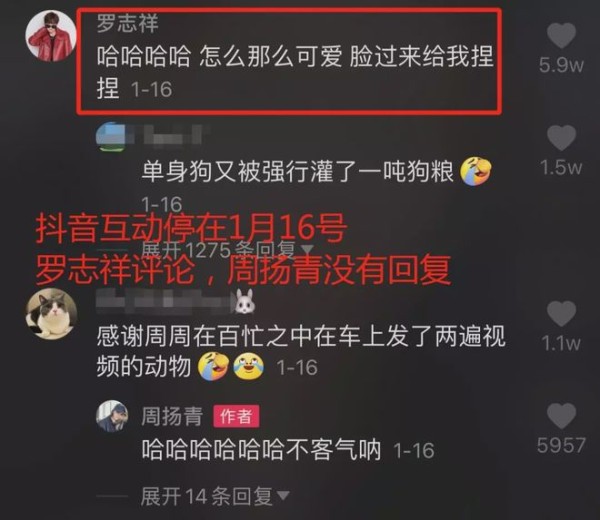Tap the blurred avatar above 单身狗 comment
The height and width of the screenshot is (520, 600).
click(x=111, y=137)
